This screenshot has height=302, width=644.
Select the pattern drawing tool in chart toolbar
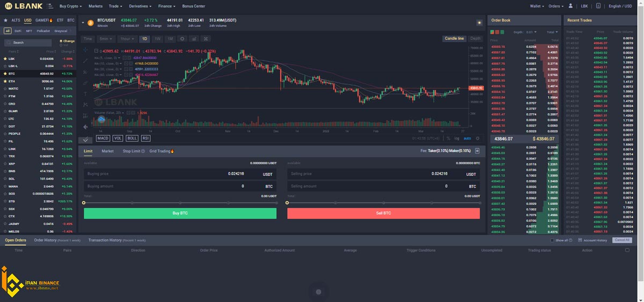coord(85,105)
